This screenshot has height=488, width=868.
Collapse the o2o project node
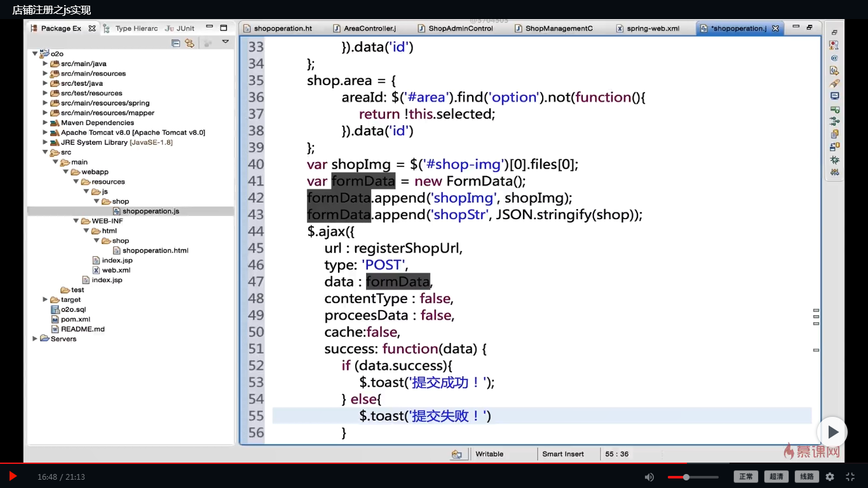(35, 54)
